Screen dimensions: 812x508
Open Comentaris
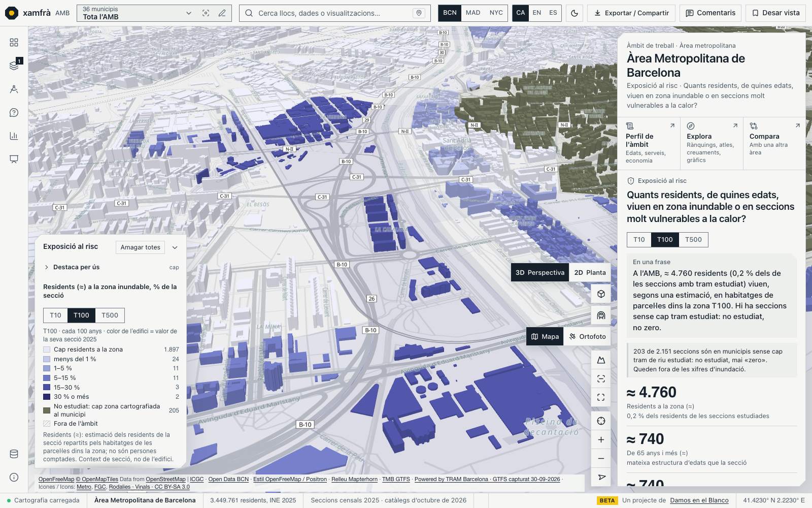tap(710, 13)
